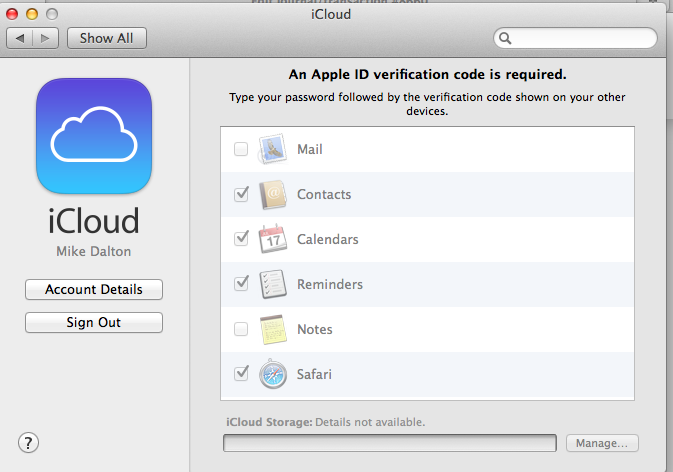Go back with the left arrow
Viewport: 673px width, 472px height.
point(20,38)
